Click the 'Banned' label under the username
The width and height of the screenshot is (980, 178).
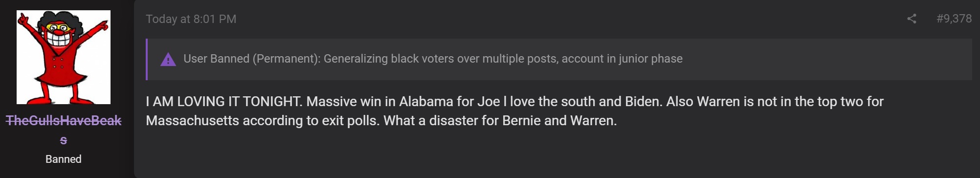[64, 159]
